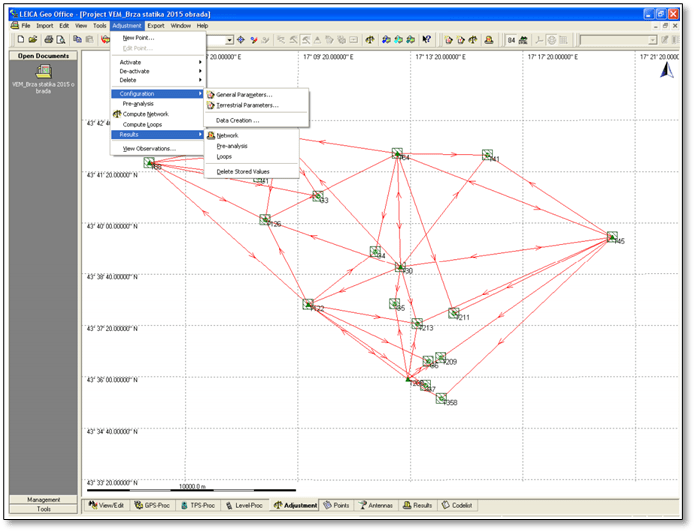Open the toolbar combo box dropdown
The width and height of the screenshot is (696, 532).
[229, 39]
